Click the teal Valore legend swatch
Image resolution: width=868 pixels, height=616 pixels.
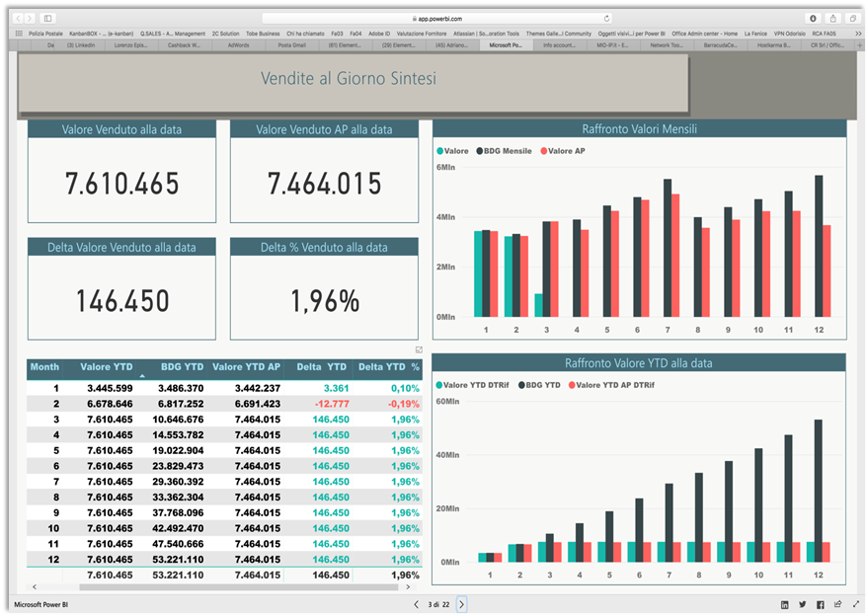click(x=440, y=151)
